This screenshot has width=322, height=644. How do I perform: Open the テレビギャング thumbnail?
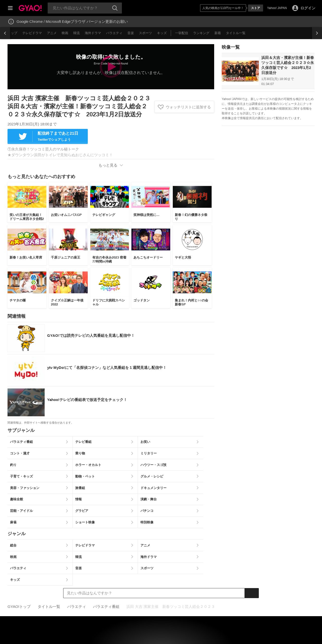pos(110,197)
